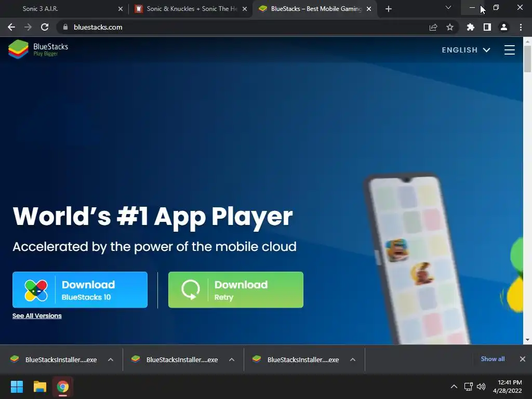The image size is (532, 399).
Task: Open Chrome's three-dot menu
Action: 521,27
